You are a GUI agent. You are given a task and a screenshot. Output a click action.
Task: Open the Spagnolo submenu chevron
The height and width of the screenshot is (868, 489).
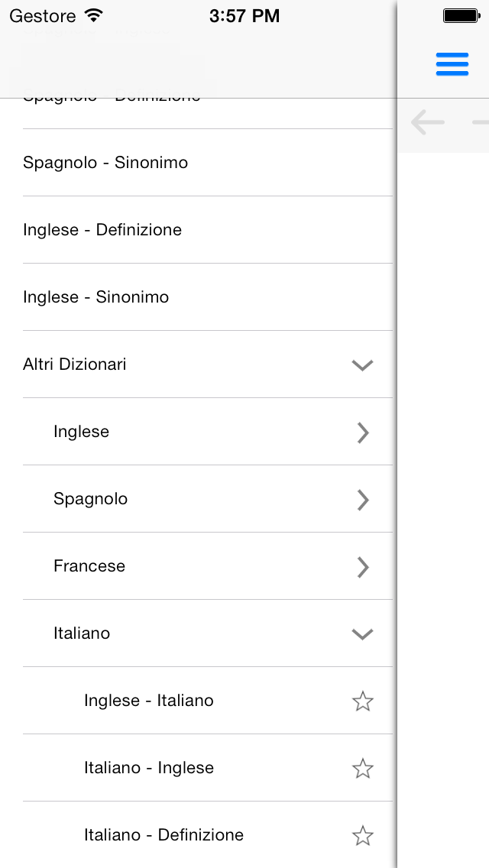point(363,499)
